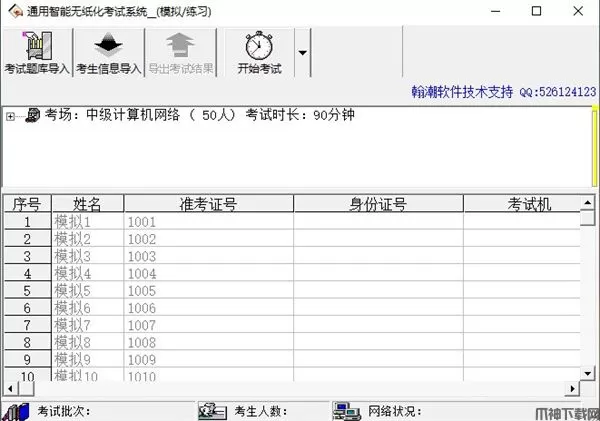Click the 准考证号 column header
Screen dimensions: 600x421
click(x=209, y=204)
